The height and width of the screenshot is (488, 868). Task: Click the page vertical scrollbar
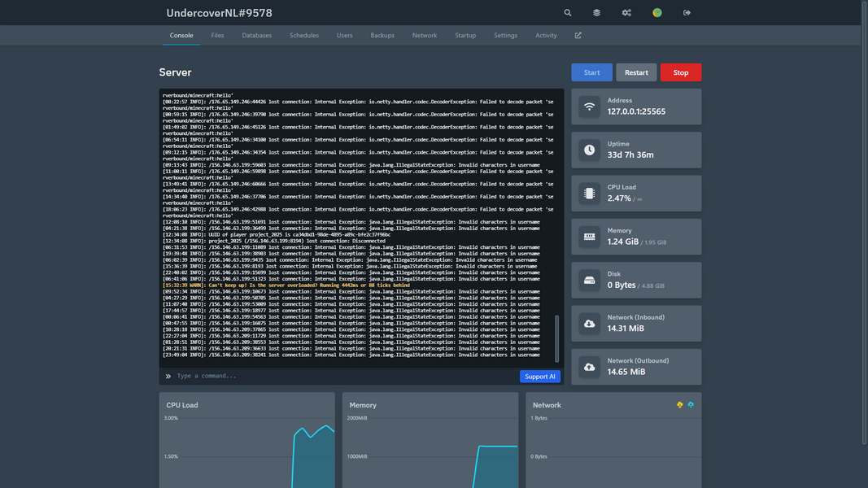click(x=864, y=221)
